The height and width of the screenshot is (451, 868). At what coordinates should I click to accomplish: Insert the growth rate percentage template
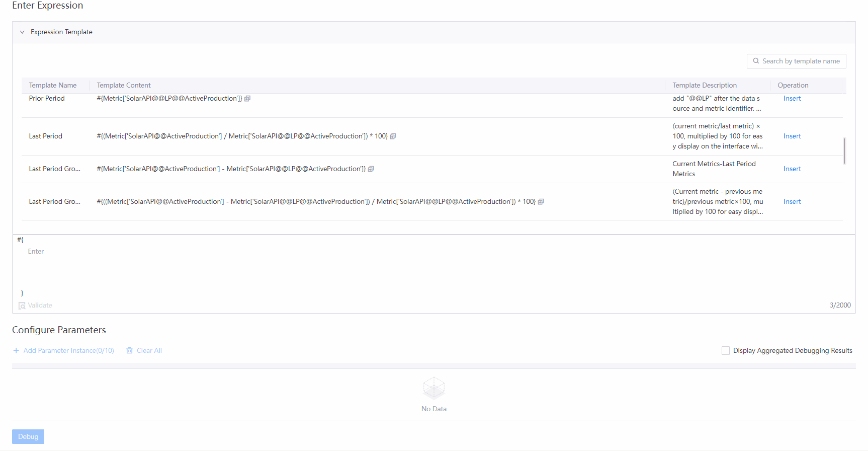(792, 202)
